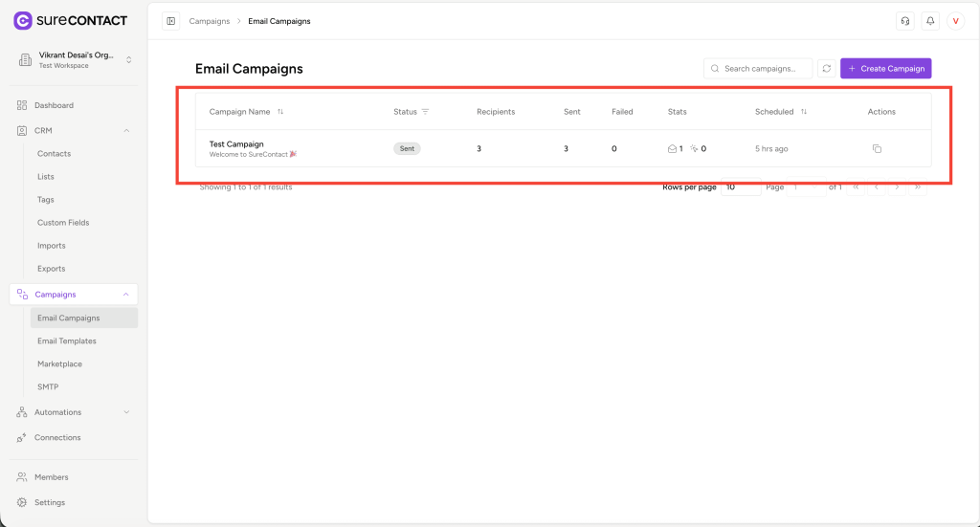Open Custom Fields page

(63, 223)
